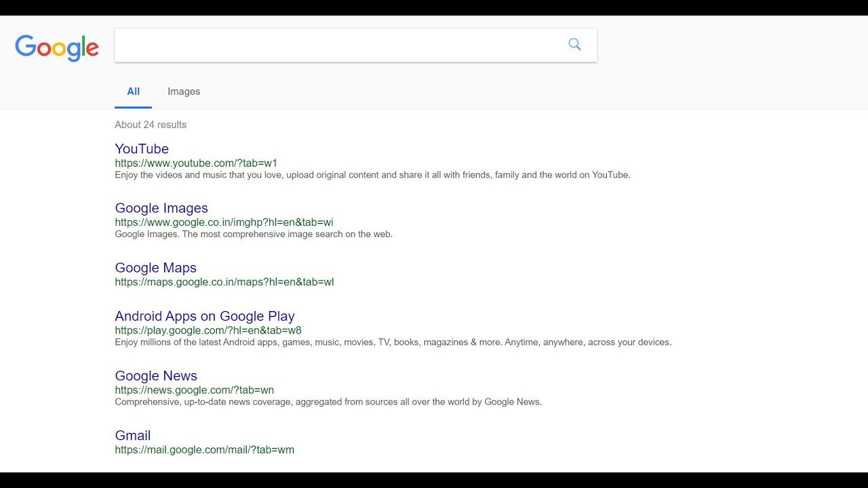Open the Android Apps on Google Play result
868x488 pixels.
(x=205, y=316)
